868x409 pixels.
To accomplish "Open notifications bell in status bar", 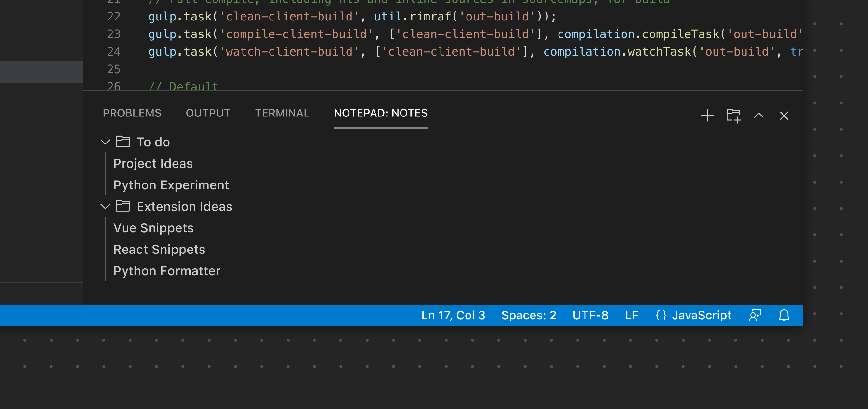I will tap(784, 315).
